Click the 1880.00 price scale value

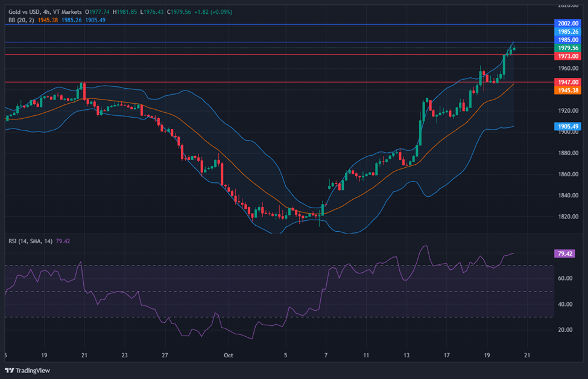[568, 153]
